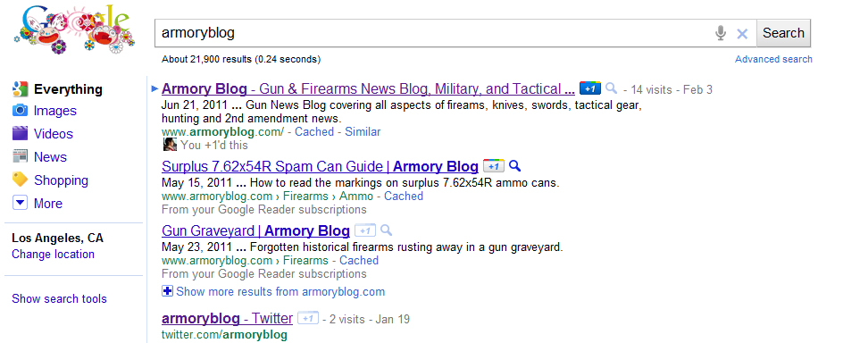
Task: Open Cached link under Spam Can Guide
Action: point(404,197)
